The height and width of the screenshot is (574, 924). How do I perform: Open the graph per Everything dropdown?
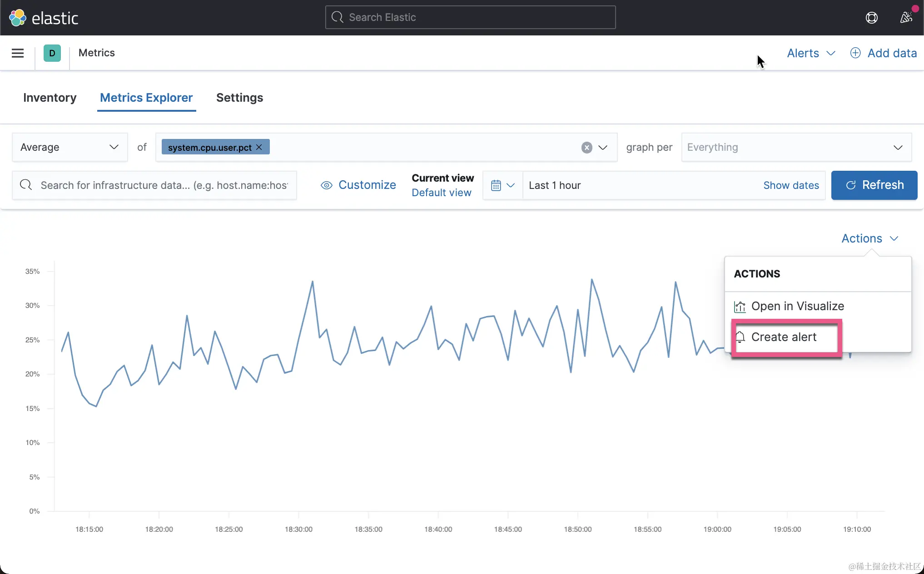(x=796, y=147)
